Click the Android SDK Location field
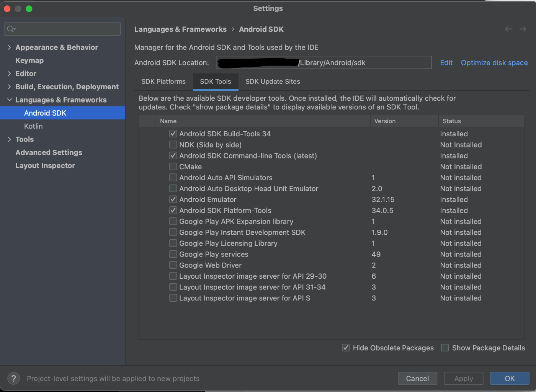The image size is (536, 392). tap(324, 63)
